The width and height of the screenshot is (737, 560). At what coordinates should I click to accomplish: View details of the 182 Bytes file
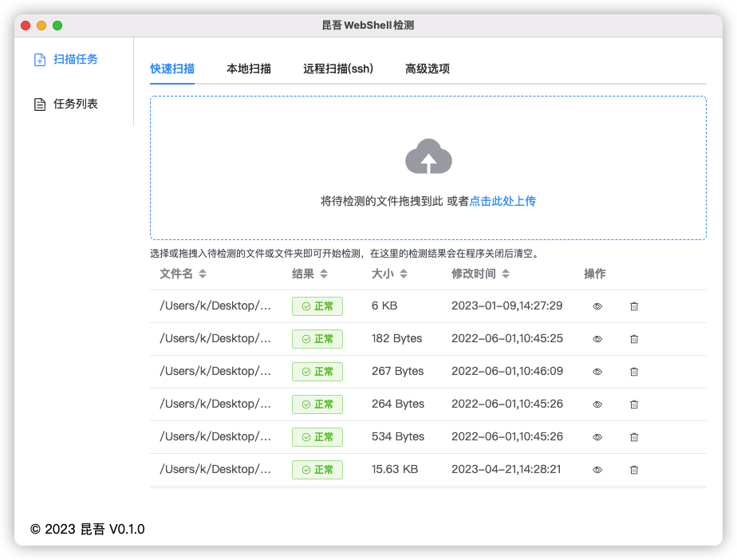[597, 339]
